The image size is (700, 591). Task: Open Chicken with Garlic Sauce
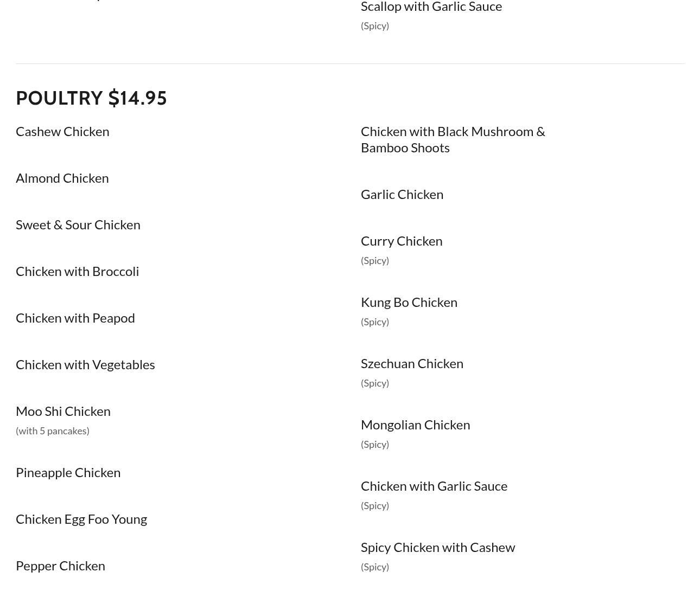(434, 486)
